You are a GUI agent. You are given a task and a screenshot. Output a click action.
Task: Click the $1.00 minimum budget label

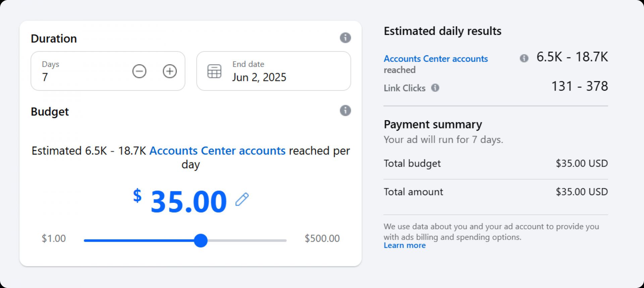tap(54, 238)
